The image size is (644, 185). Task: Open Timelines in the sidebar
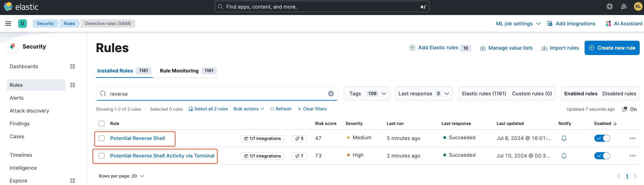click(21, 155)
